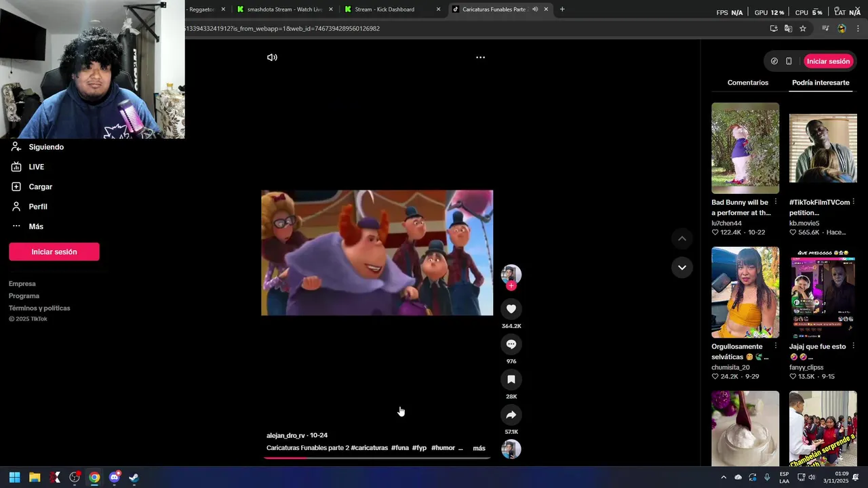This screenshot has height=488, width=868.
Task: Show hidden system tray icons chevron
Action: [724, 477]
